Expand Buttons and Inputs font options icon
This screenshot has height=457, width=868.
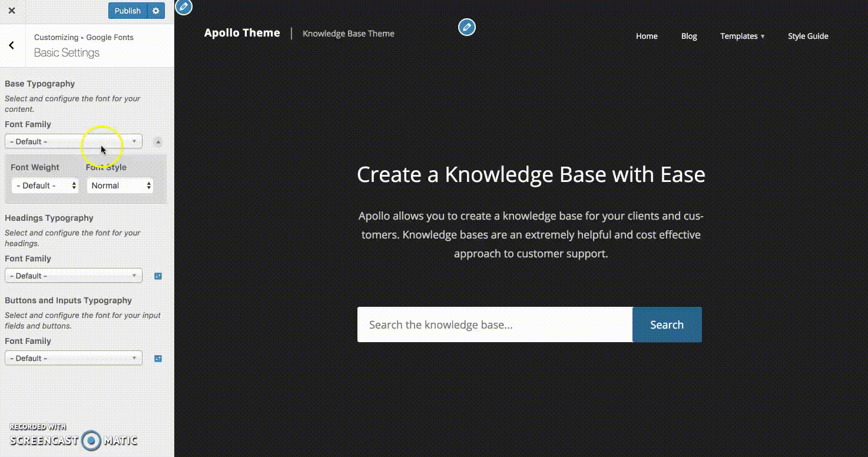pyautogui.click(x=158, y=359)
